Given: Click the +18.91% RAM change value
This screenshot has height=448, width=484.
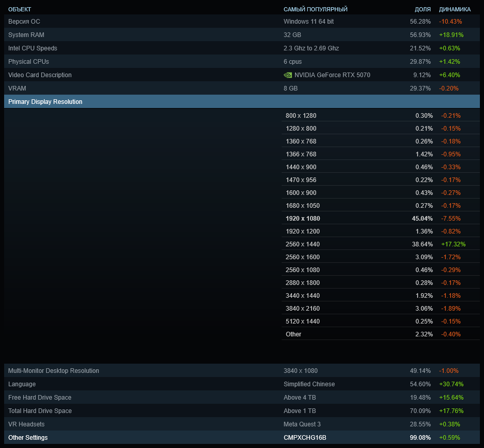Looking at the screenshot, I should (451, 35).
